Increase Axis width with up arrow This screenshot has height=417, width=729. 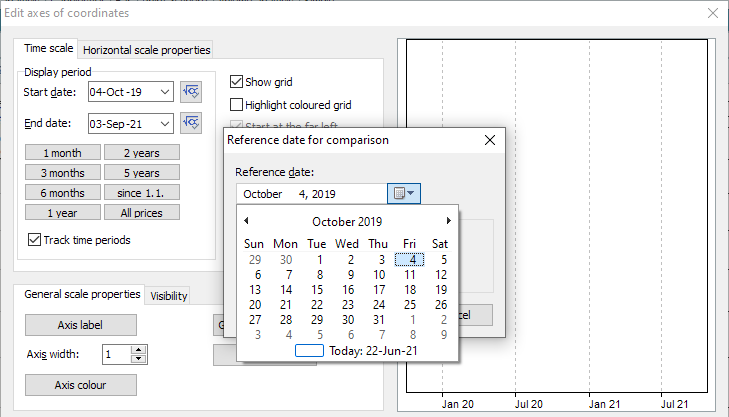(x=139, y=350)
